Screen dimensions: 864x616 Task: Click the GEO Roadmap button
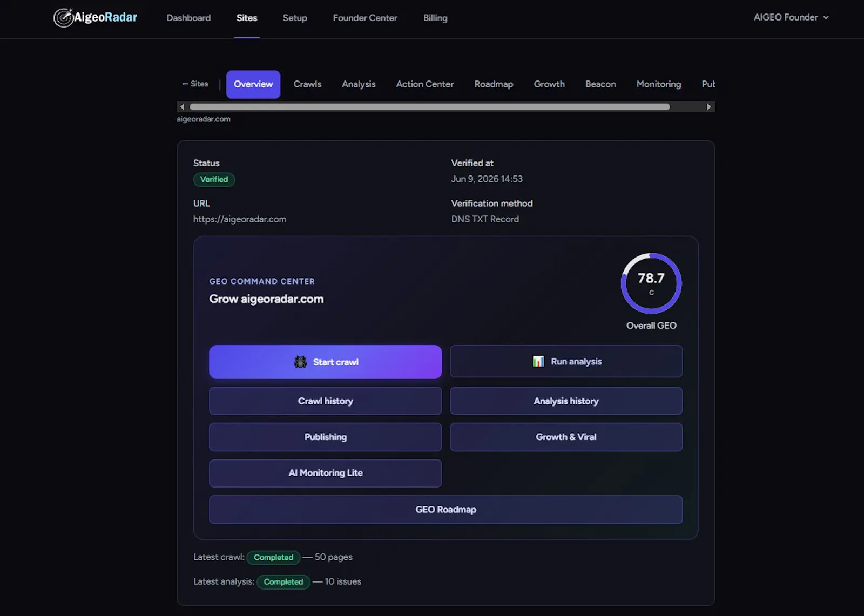[446, 510]
